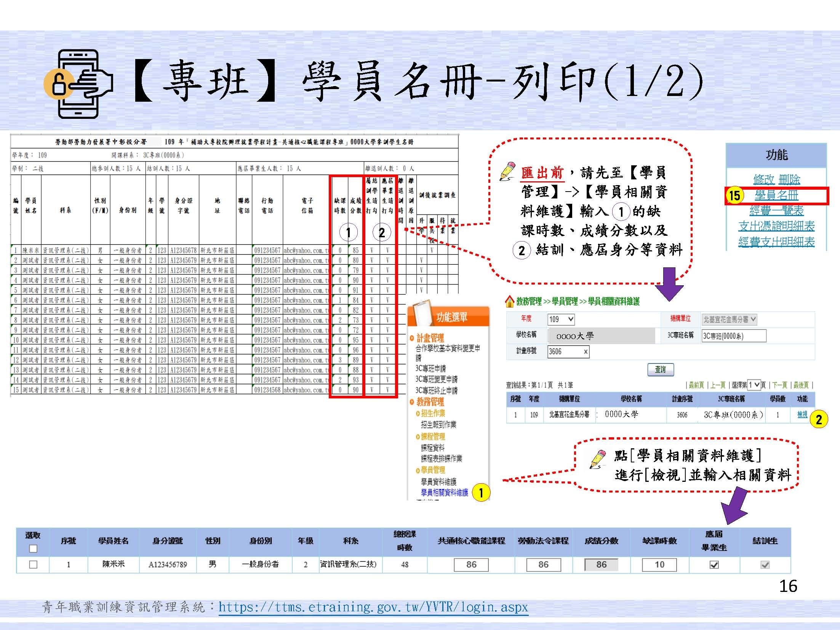Click the 學員名冊 link in 功能 panel

776,196
